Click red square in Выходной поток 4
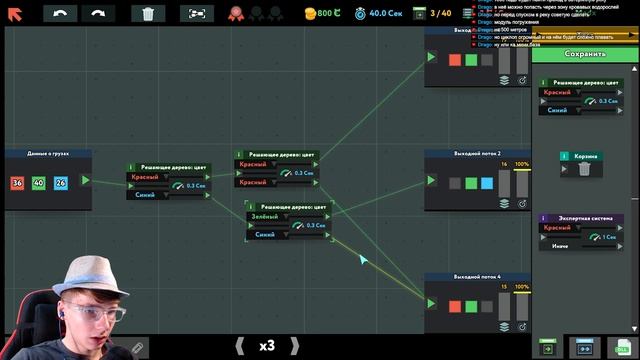The height and width of the screenshot is (360, 640). 455,307
